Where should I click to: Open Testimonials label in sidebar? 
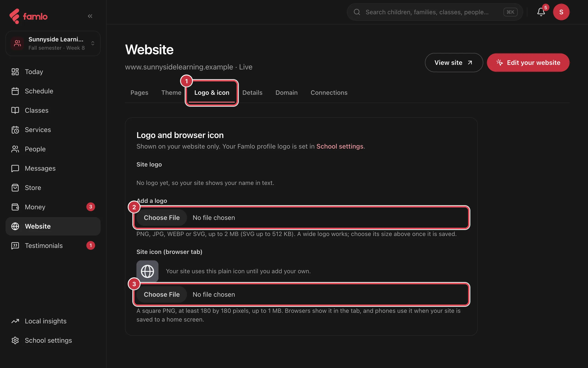(44, 246)
